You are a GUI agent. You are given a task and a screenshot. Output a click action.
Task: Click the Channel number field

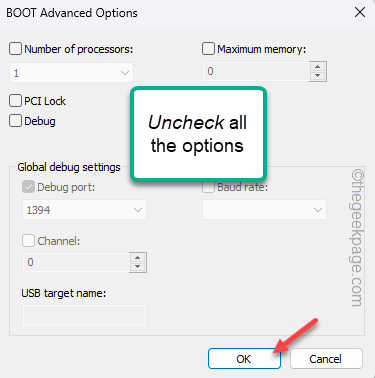click(76, 262)
